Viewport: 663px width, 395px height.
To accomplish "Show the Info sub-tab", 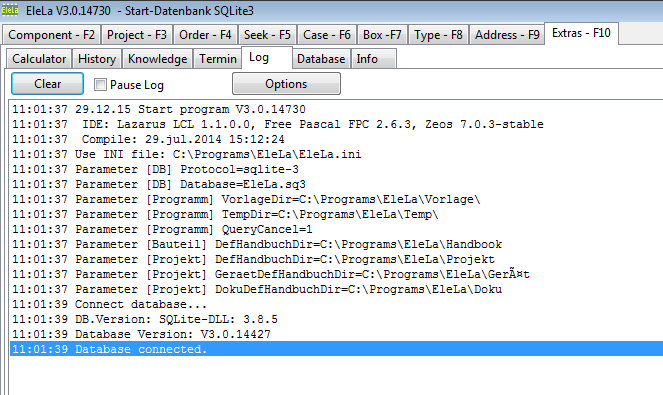I will click(x=367, y=59).
